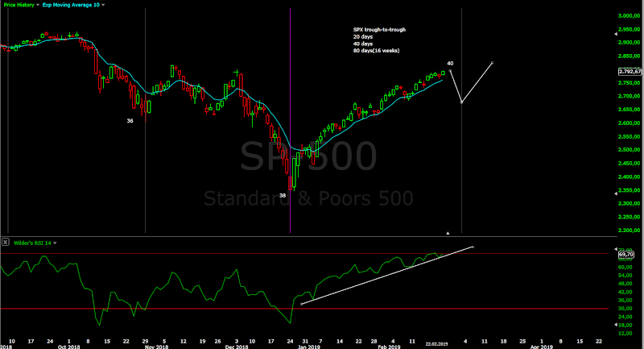644x349 pixels.
Task: Click the top endpoint of the white price projection
Action: click(492, 63)
